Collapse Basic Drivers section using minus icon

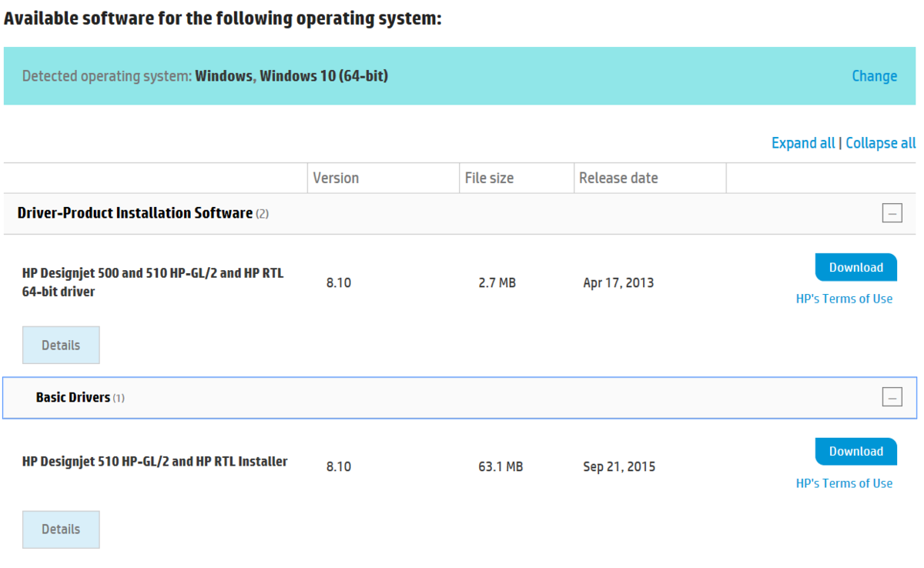point(892,397)
